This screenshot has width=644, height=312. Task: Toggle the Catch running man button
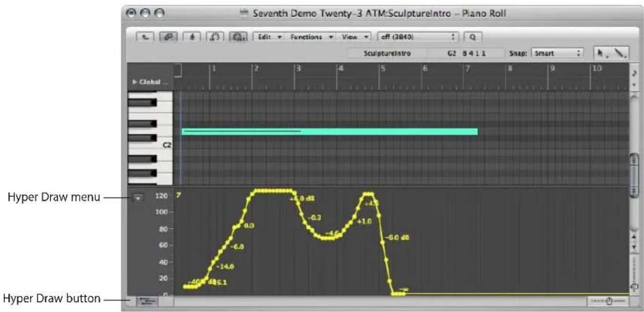[x=191, y=36]
